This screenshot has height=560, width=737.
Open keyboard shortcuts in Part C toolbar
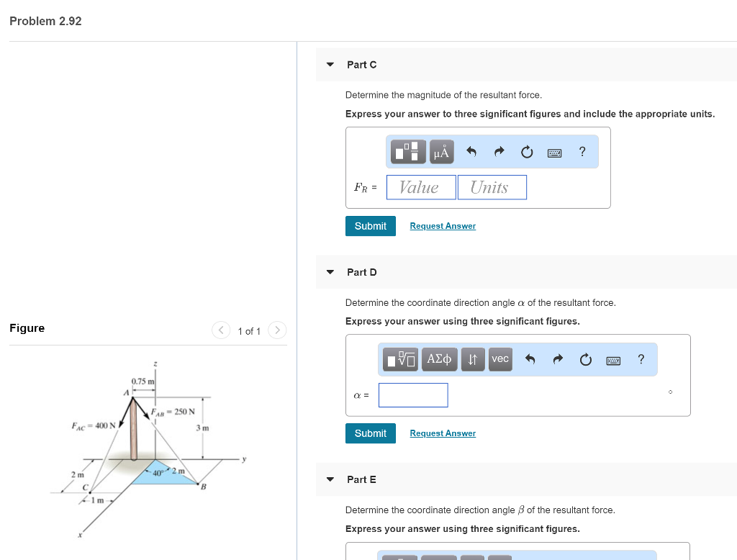(x=555, y=152)
